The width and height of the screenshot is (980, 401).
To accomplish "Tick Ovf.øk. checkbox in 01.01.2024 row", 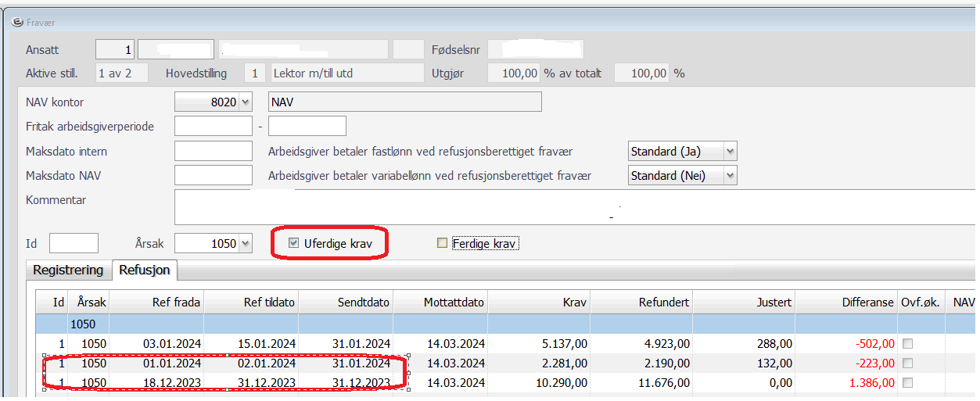I will (x=907, y=363).
